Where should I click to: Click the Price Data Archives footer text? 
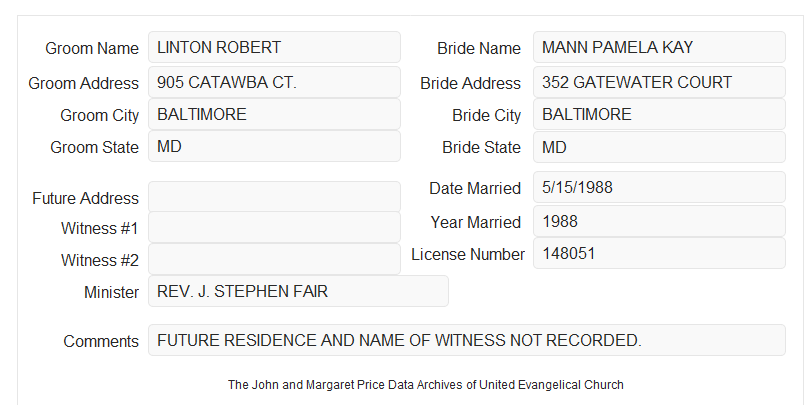[x=426, y=384]
